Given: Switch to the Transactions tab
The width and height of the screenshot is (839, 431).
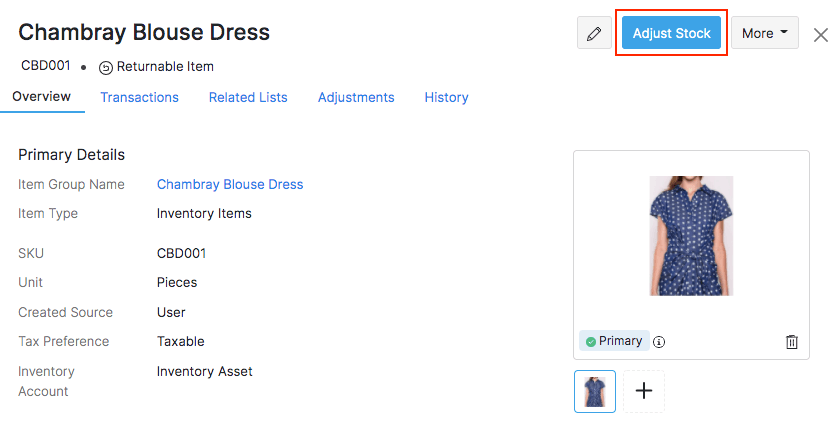Looking at the screenshot, I should click(x=139, y=97).
